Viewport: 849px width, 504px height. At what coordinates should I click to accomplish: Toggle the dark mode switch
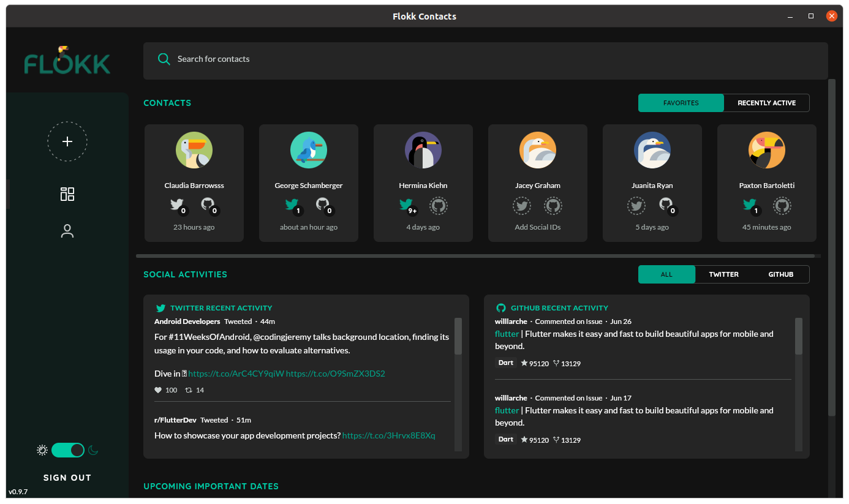pyautogui.click(x=68, y=449)
